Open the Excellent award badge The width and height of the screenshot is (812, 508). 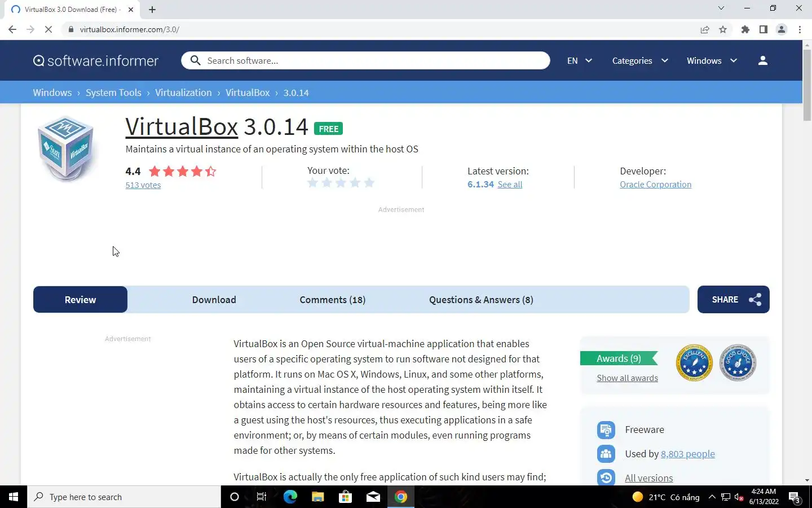pyautogui.click(x=694, y=362)
